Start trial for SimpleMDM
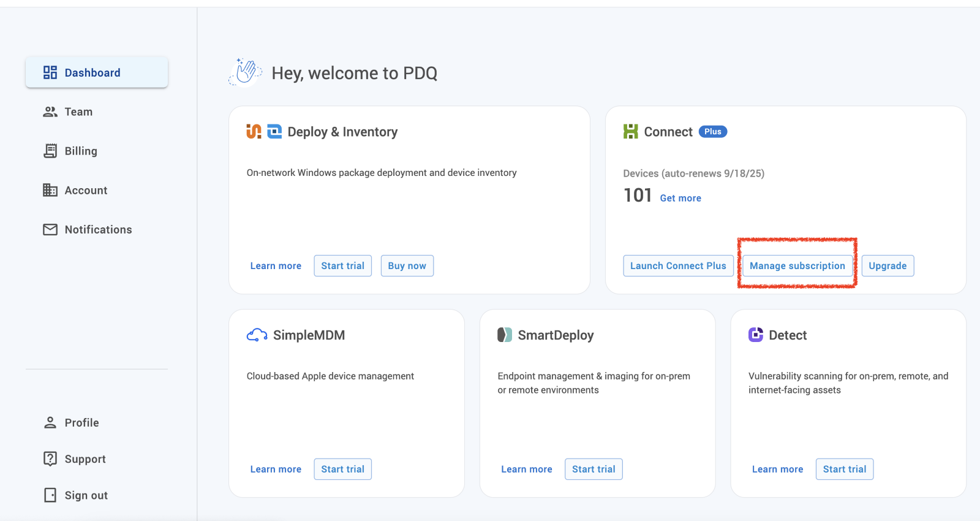 click(x=343, y=469)
